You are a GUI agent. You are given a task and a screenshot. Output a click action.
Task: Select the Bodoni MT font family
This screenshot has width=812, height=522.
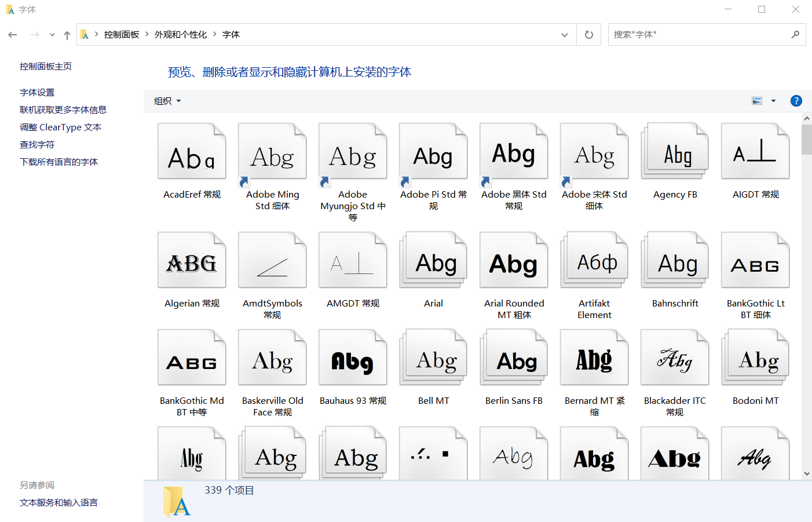click(x=755, y=367)
